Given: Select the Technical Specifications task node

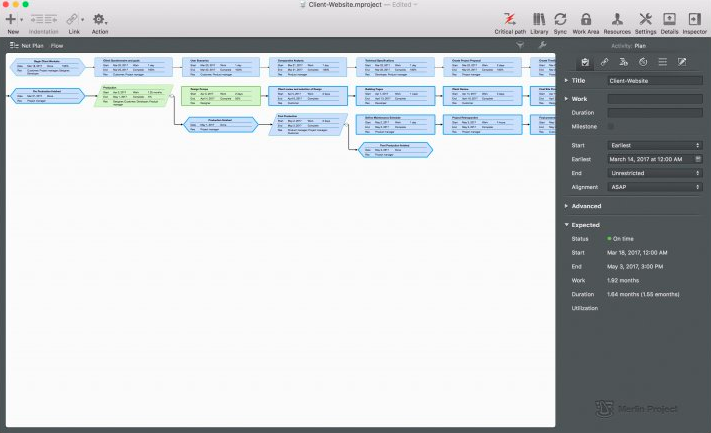Looking at the screenshot, I should 395,67.
